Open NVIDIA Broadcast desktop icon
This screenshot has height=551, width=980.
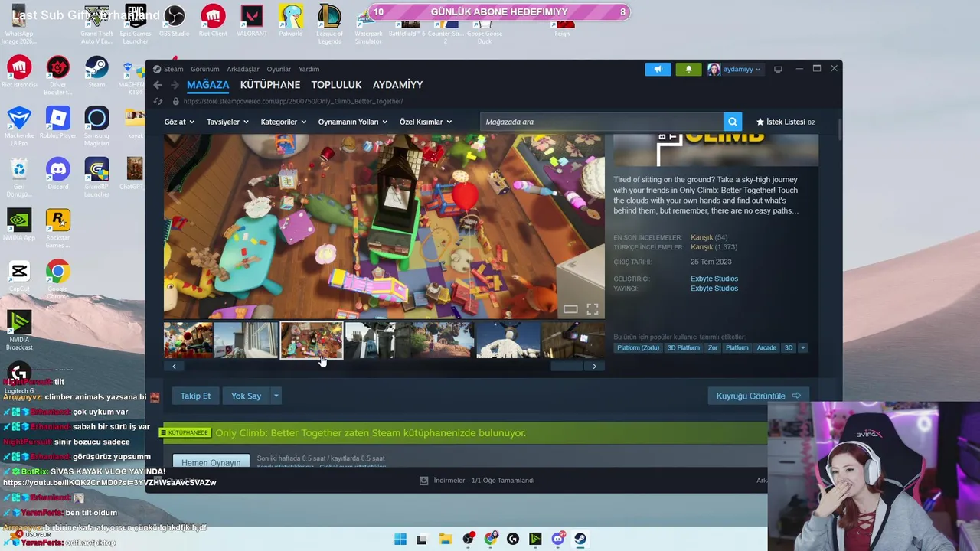19,330
